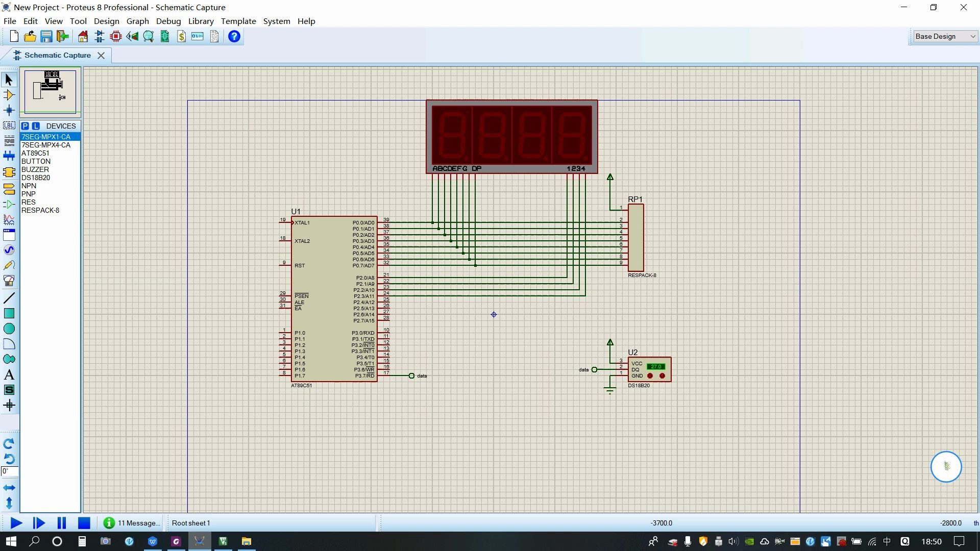Viewport: 980px width, 551px height.
Task: Choose the Wire Label mode tool
Action: (x=9, y=126)
